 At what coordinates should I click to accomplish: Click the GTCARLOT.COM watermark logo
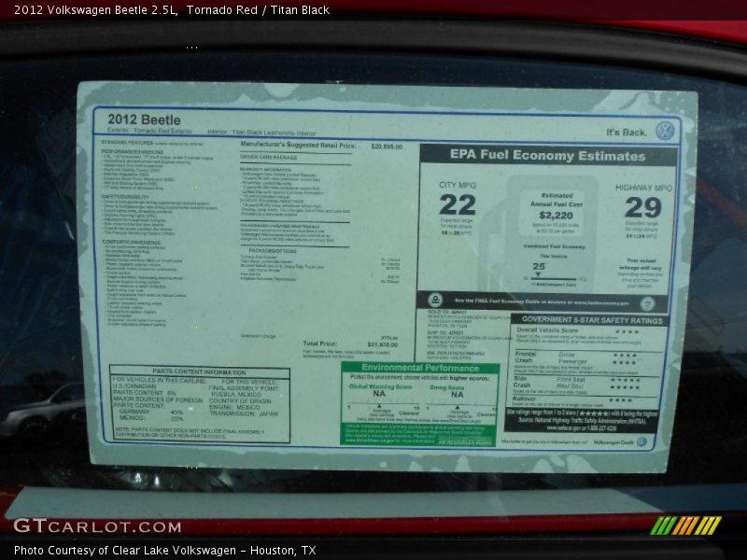[97, 526]
